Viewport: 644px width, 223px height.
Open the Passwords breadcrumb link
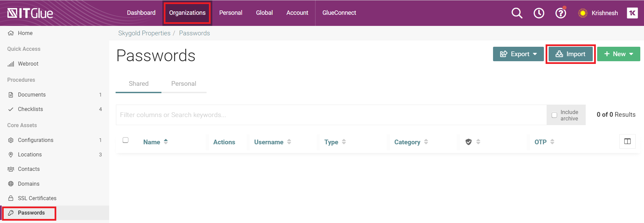point(194,33)
